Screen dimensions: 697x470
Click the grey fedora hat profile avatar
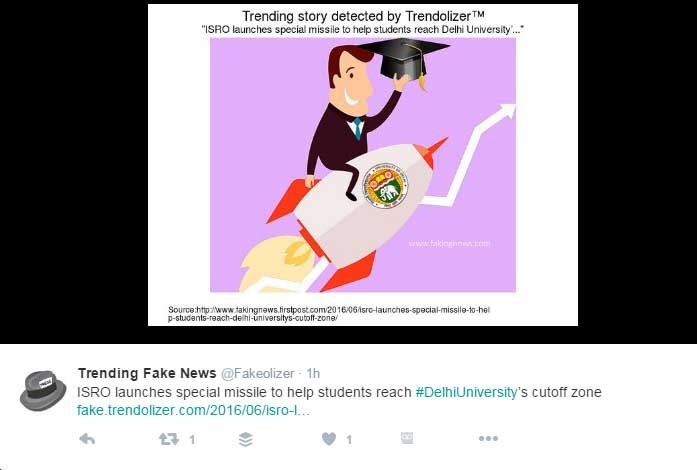click(x=43, y=390)
